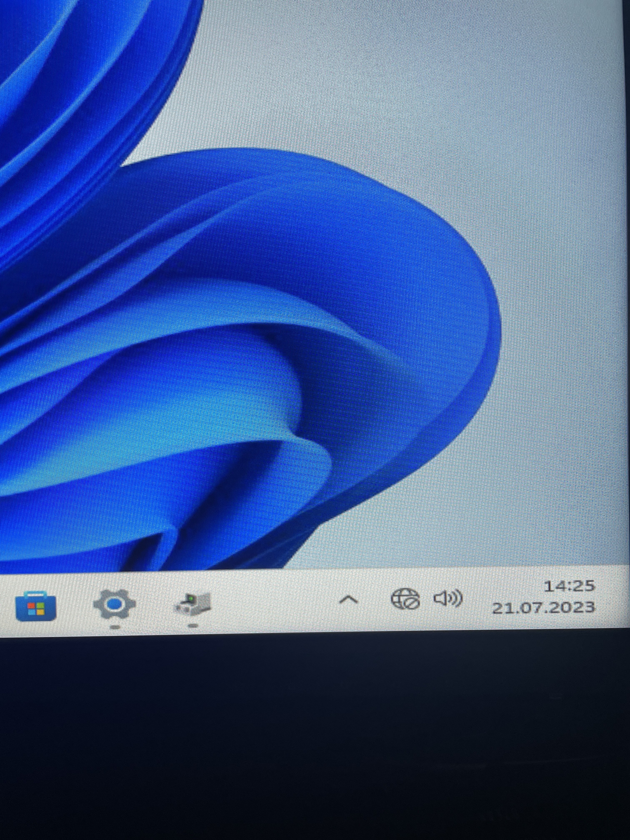Mute sound via the speaker tray icon
Screen dimensions: 630x840
[448, 599]
